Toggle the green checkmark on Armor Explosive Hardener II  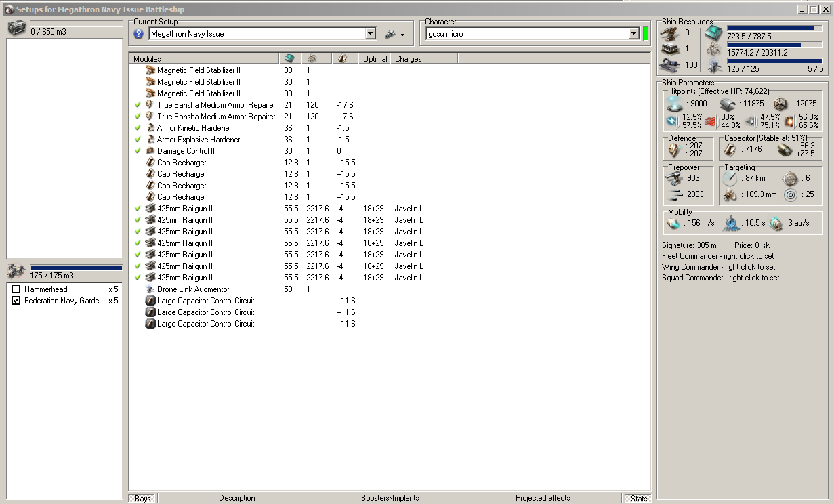[138, 140]
